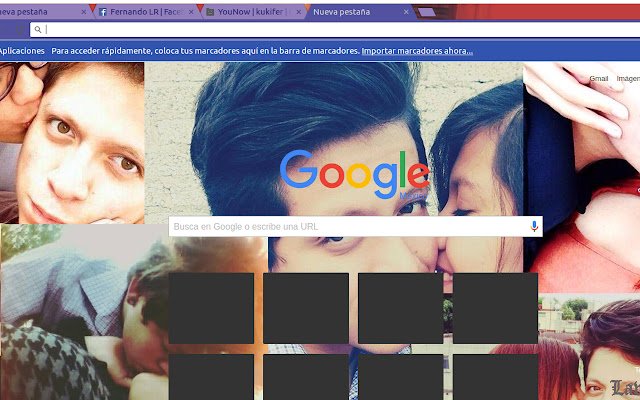Open the Imágenes link
This screenshot has width=640, height=400.
coord(628,78)
